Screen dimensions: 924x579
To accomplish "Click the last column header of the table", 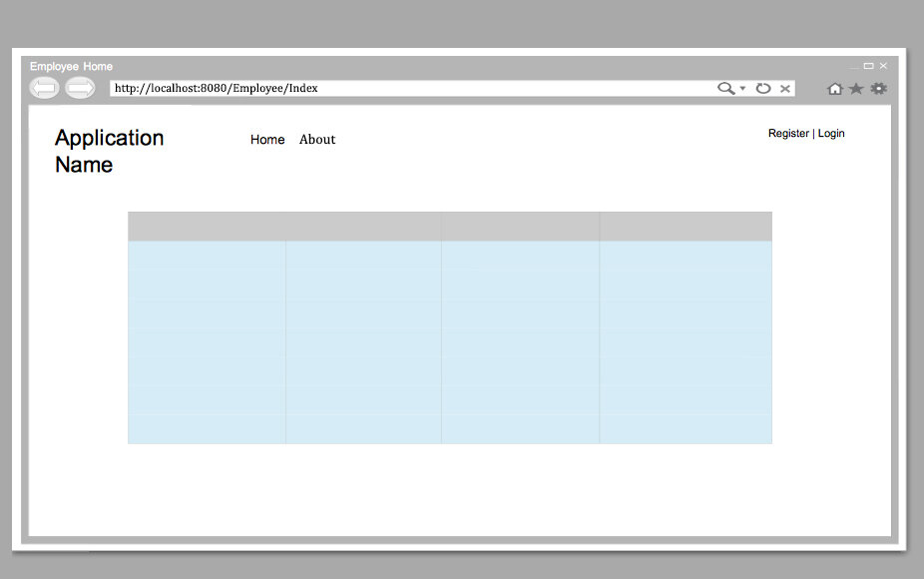I will (x=686, y=227).
